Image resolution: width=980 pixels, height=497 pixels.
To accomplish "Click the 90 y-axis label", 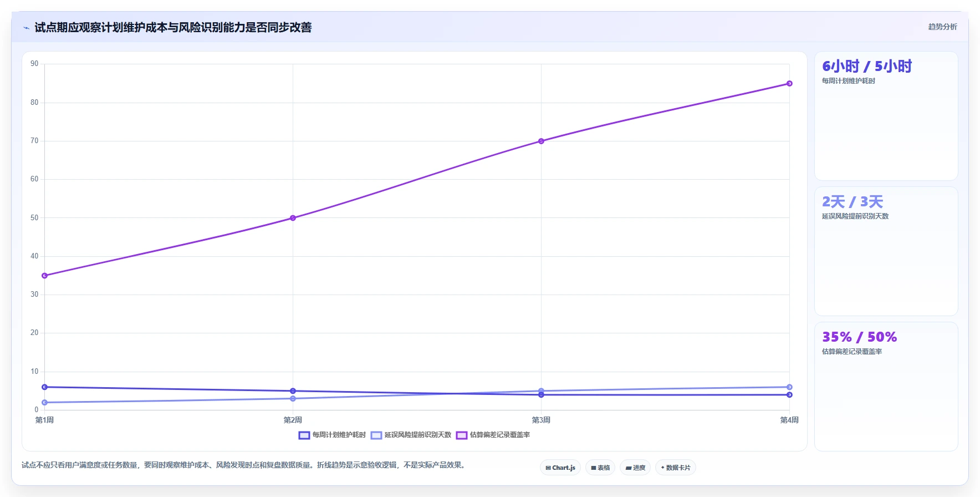I will pos(34,64).
